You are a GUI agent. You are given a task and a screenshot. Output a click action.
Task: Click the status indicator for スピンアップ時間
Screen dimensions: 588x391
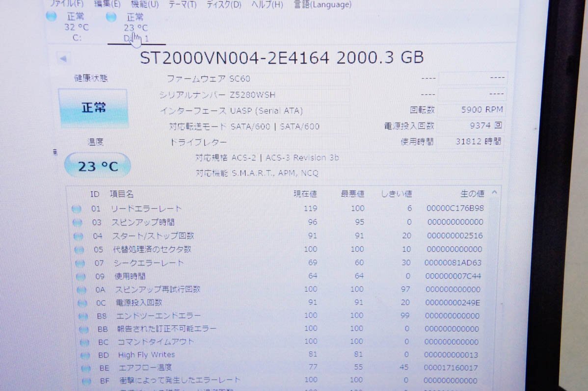[77, 222]
